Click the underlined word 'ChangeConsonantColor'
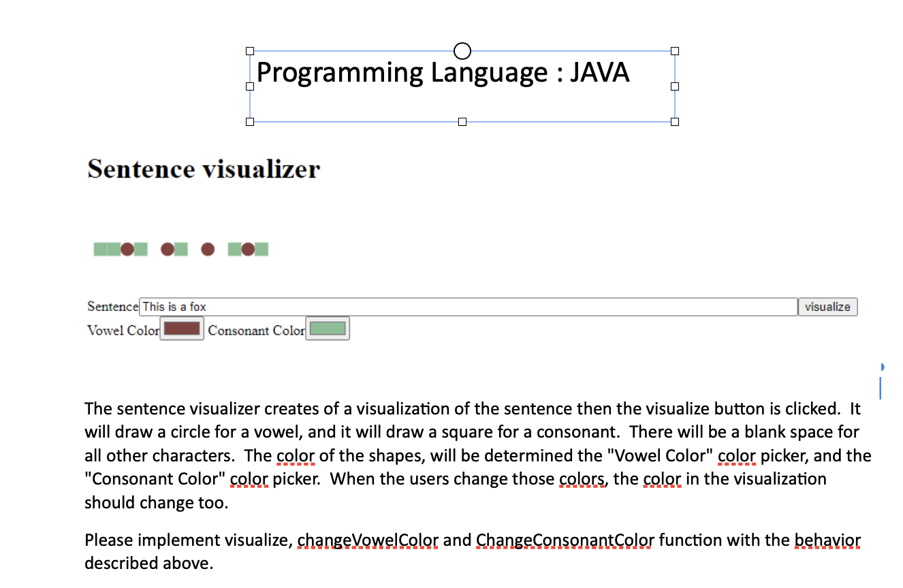 coord(564,540)
